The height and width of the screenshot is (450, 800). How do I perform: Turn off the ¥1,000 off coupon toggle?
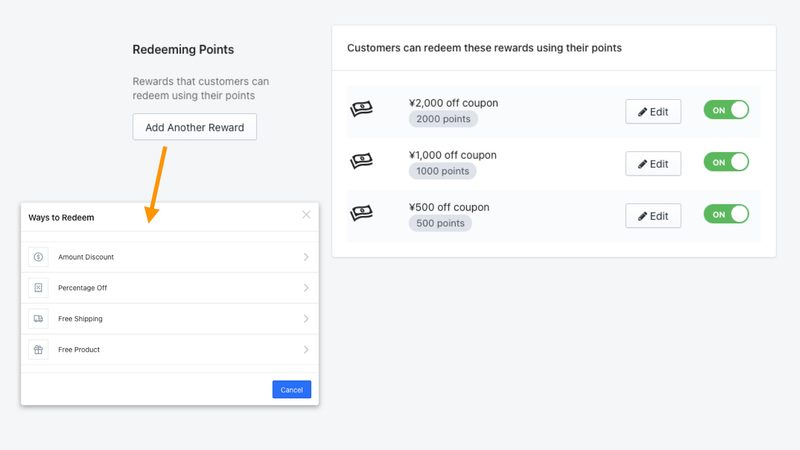(726, 162)
